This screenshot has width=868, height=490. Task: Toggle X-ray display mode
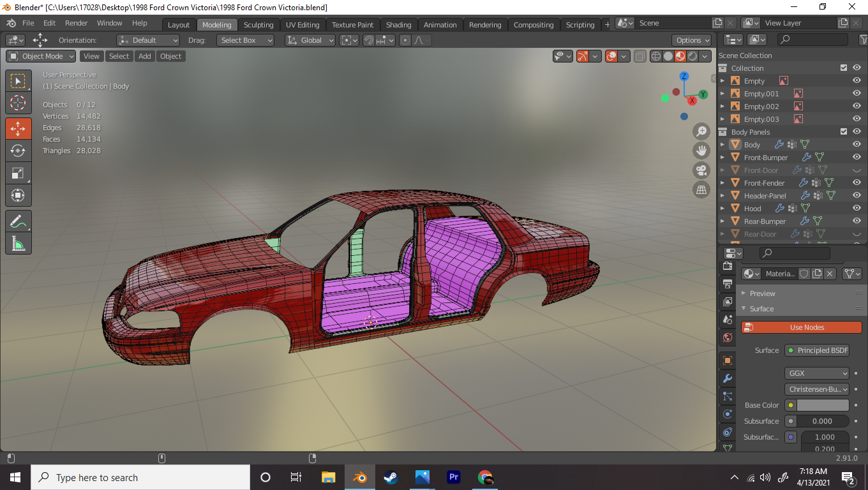(x=640, y=56)
